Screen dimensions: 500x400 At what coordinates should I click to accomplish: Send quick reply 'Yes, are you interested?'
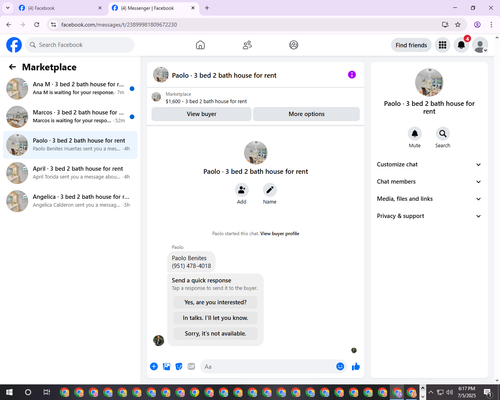[215, 302]
